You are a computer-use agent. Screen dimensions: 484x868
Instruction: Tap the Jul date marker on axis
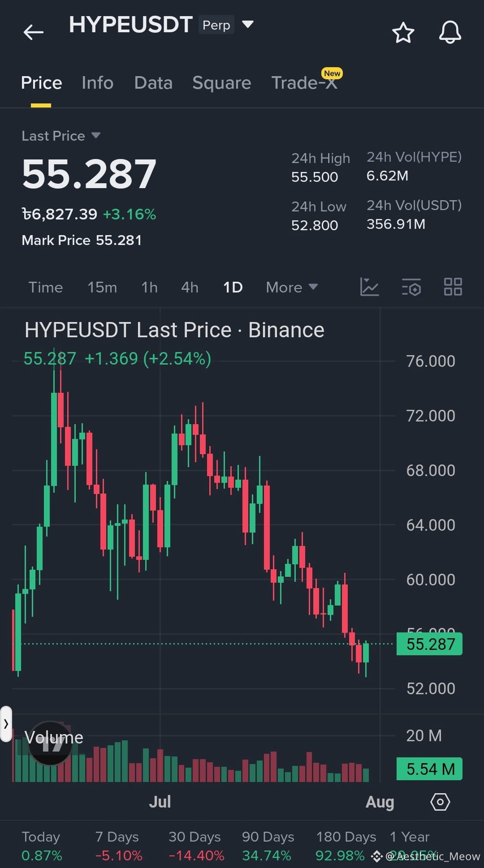pos(160,802)
